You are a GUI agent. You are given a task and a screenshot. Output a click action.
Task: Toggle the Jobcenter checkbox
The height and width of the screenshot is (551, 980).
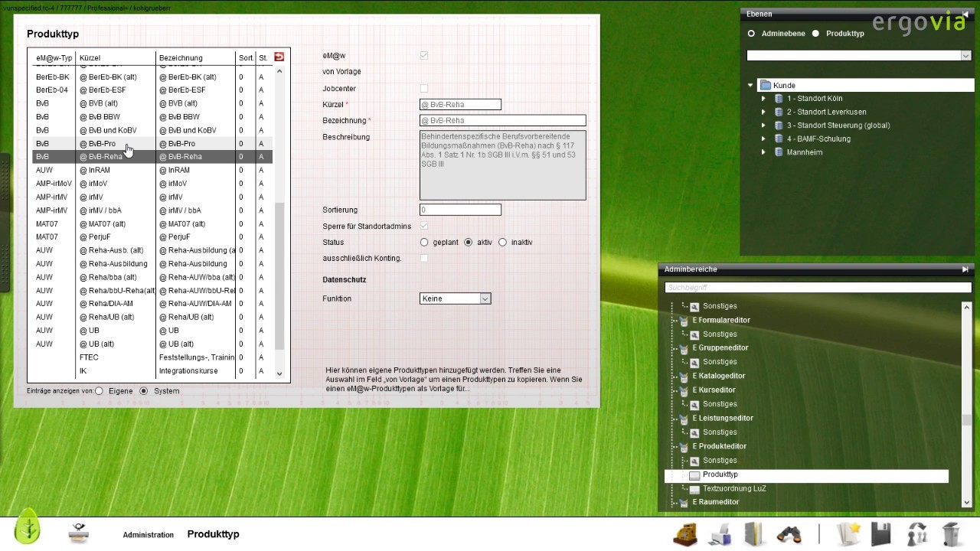pos(424,89)
